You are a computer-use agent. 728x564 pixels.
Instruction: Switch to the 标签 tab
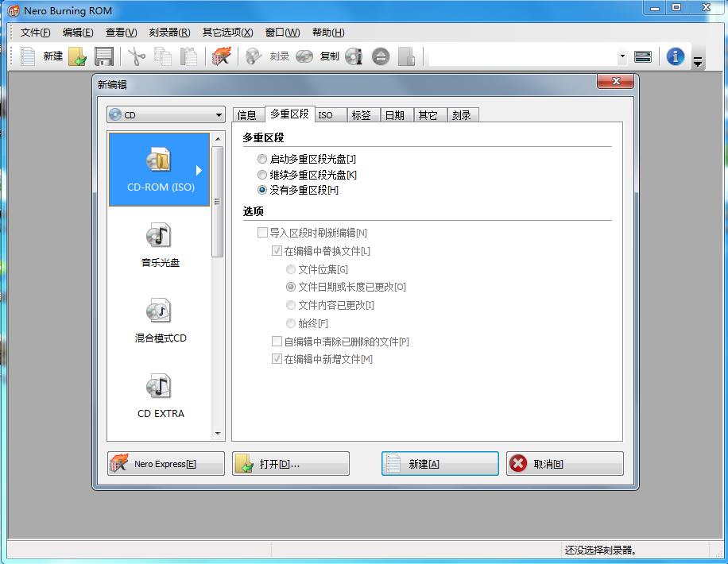(362, 115)
